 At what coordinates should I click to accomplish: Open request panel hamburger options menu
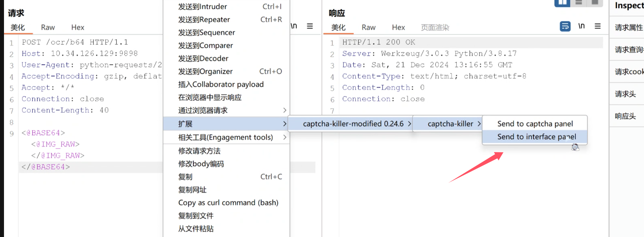point(310,26)
